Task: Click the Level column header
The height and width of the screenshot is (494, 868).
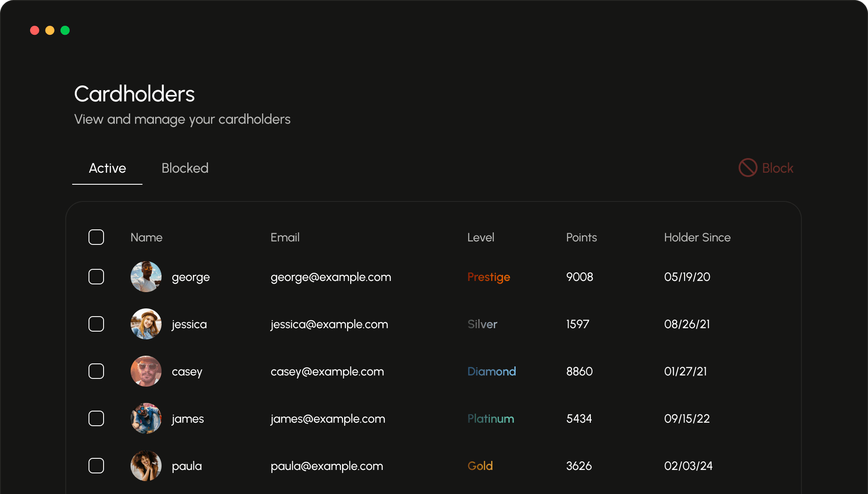Action: pos(481,237)
